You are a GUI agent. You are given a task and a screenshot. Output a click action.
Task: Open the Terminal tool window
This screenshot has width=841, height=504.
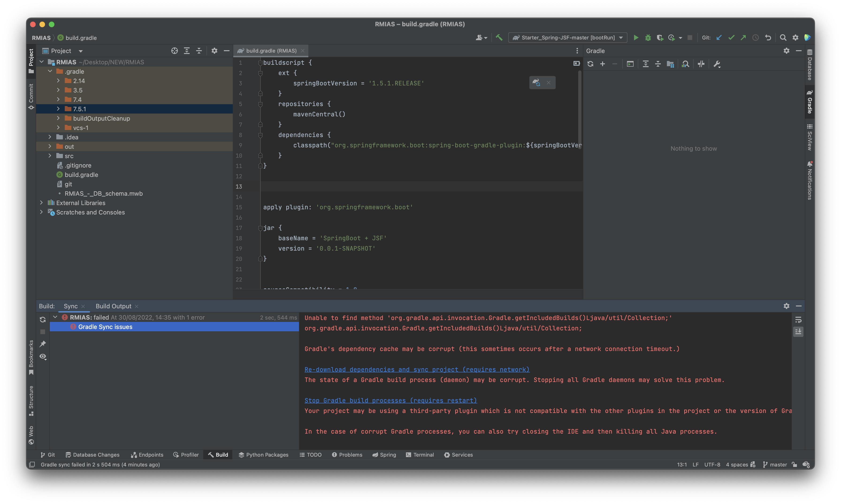(420, 455)
